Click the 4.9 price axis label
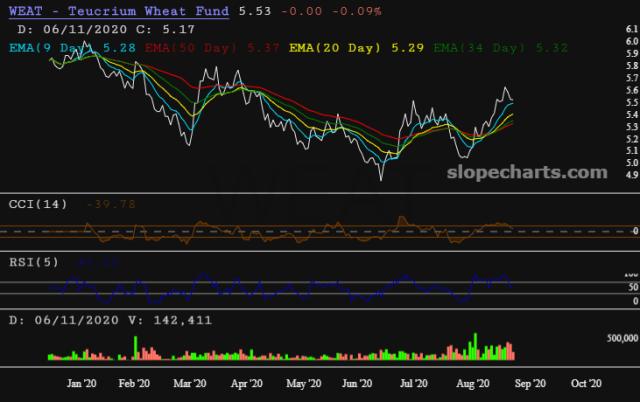640x402 pixels. click(626, 175)
